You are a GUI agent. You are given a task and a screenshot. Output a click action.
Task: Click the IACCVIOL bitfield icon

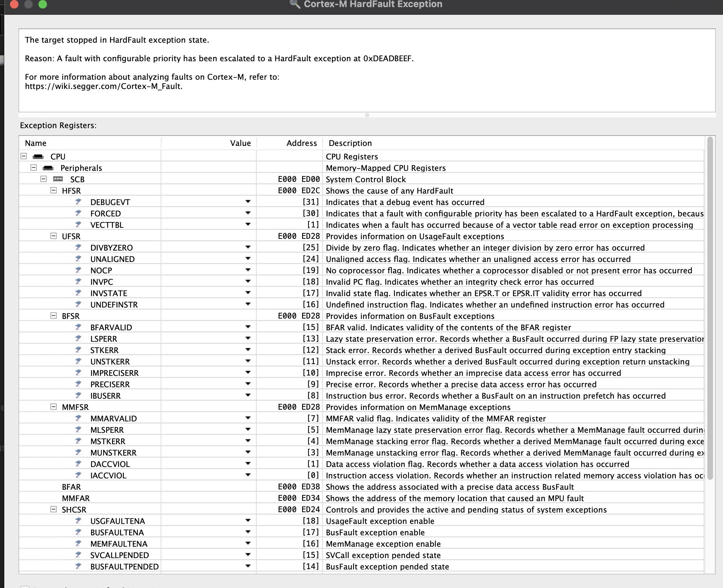[x=78, y=475]
